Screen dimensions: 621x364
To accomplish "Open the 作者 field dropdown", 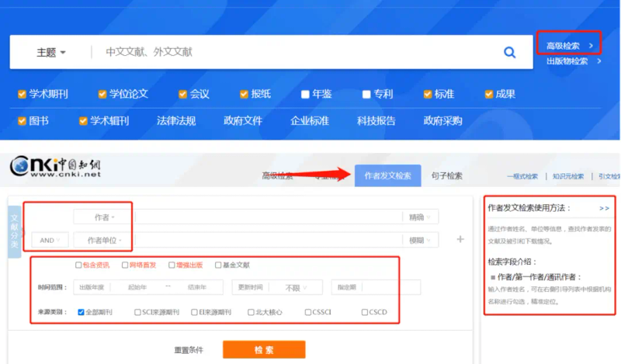I will [x=104, y=217].
